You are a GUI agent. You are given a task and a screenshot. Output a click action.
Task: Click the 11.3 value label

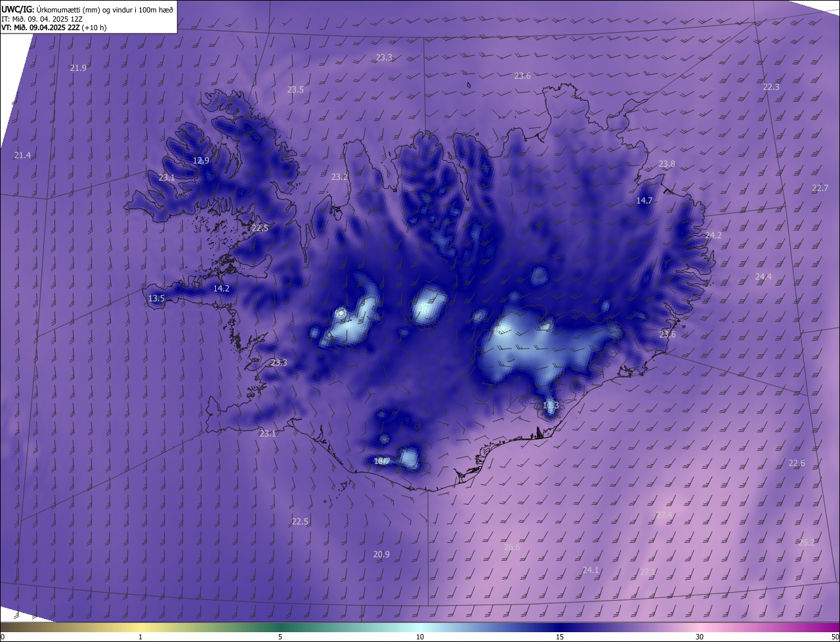(x=551, y=406)
